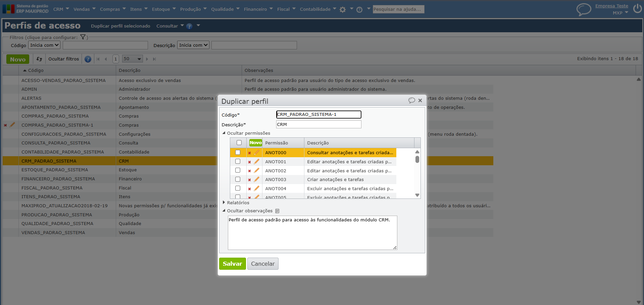
Task: Check the ANOT004 permission checkbox
Action: 238,188
